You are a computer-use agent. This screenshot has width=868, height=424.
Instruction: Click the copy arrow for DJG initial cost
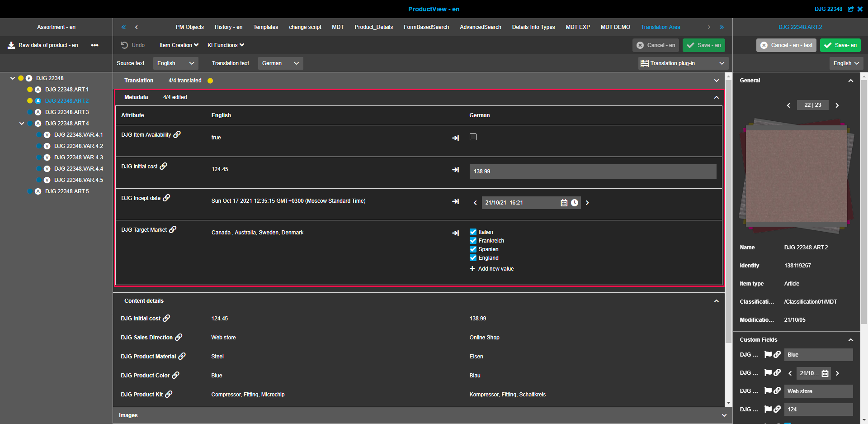pyautogui.click(x=455, y=170)
